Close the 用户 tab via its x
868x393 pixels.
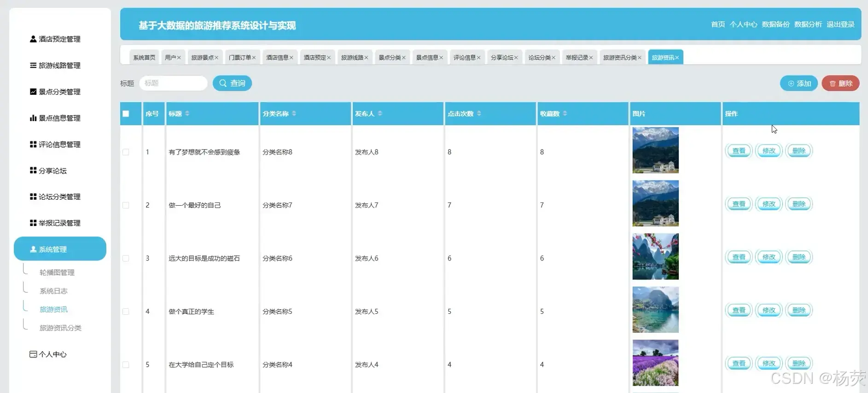[x=179, y=58]
